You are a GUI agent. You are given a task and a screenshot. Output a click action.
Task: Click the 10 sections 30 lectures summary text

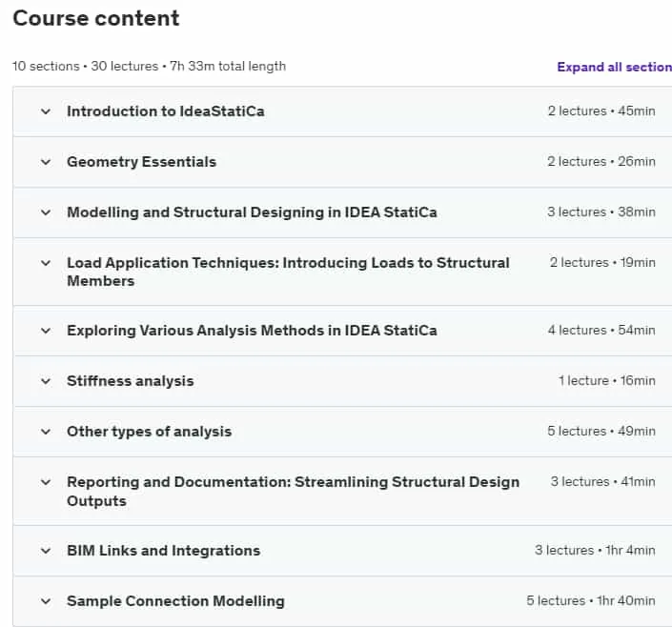(x=149, y=67)
